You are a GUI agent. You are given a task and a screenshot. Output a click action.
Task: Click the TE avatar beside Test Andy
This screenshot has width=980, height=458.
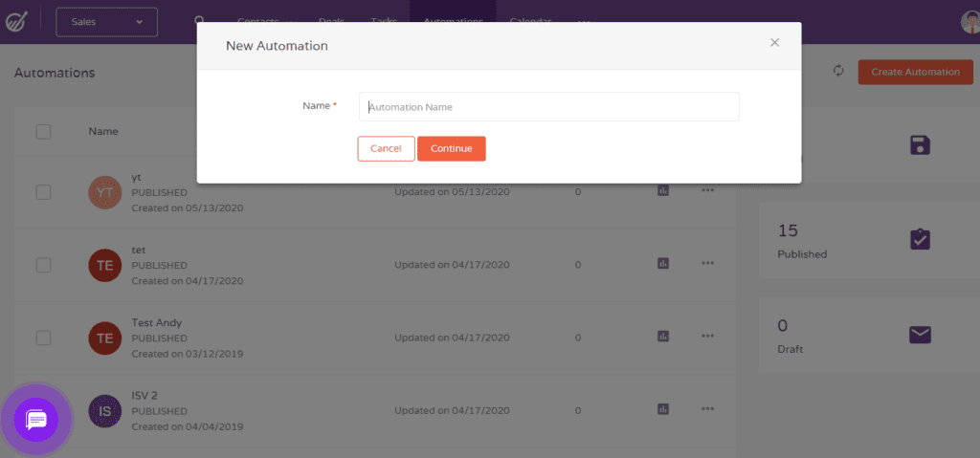105,338
